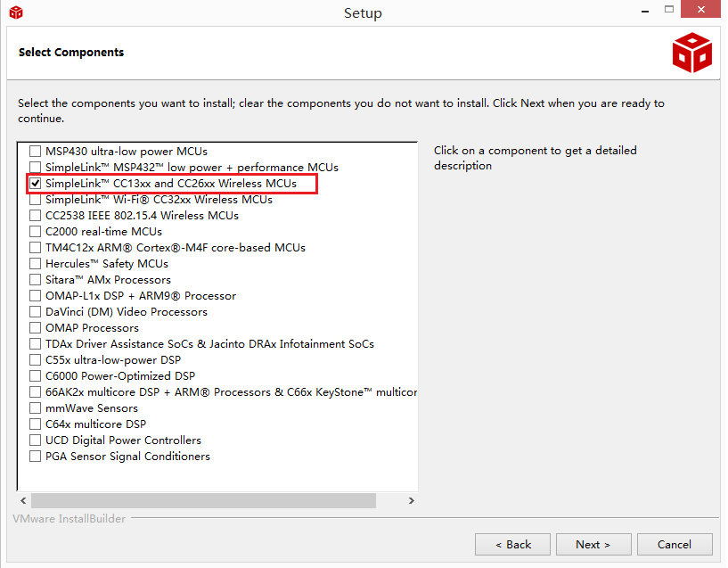Enable C55x ultra-low-power DSP checkbox
The height and width of the screenshot is (568, 728).
35,360
